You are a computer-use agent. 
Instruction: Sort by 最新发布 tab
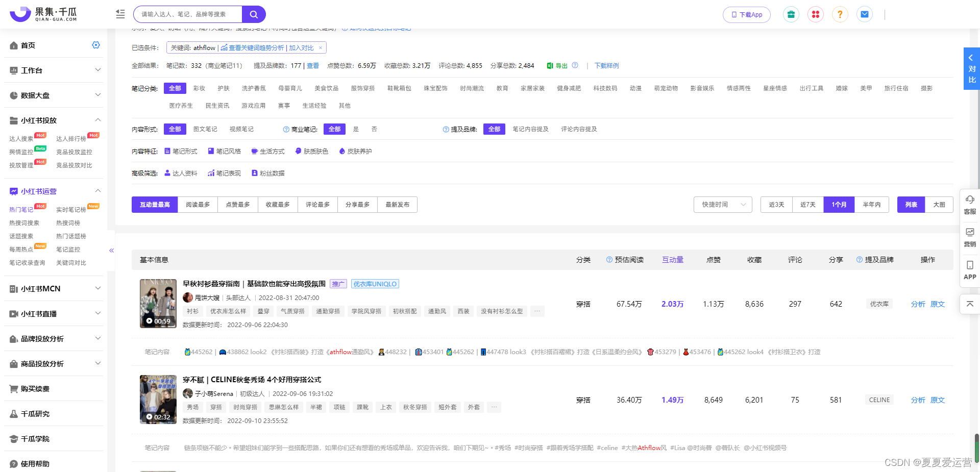(x=398, y=205)
